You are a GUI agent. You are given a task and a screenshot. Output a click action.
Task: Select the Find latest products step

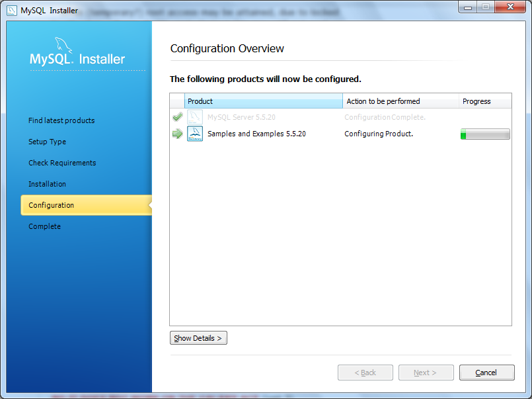(x=61, y=120)
